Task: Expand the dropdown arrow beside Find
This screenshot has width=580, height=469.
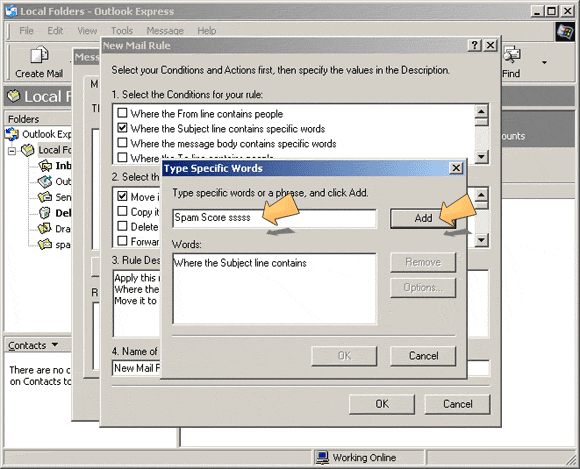Action: [544, 63]
